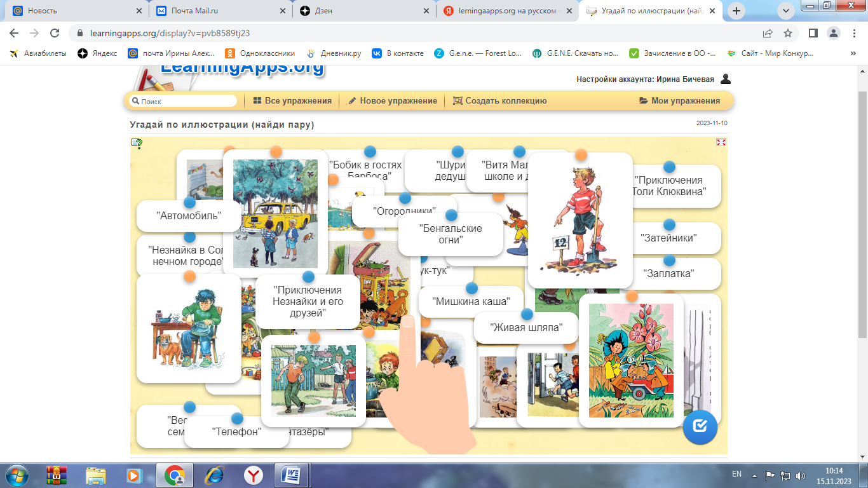Show more bookmarks chevron

point(853,53)
